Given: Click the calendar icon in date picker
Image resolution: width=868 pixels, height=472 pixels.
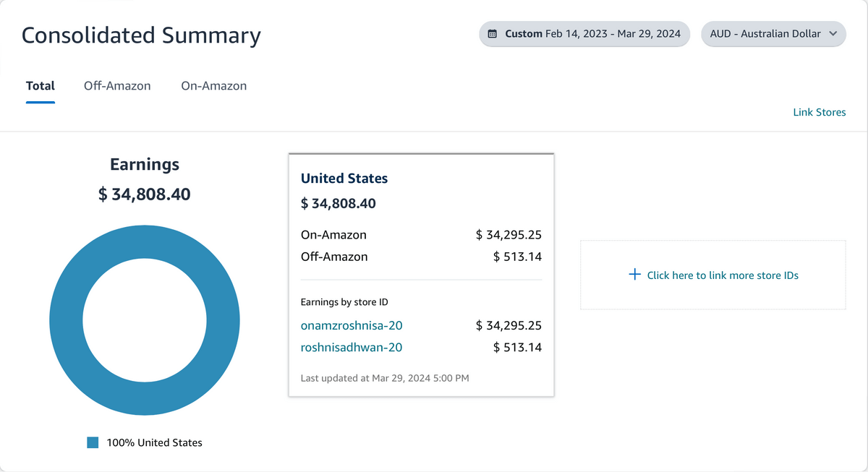Looking at the screenshot, I should [493, 34].
